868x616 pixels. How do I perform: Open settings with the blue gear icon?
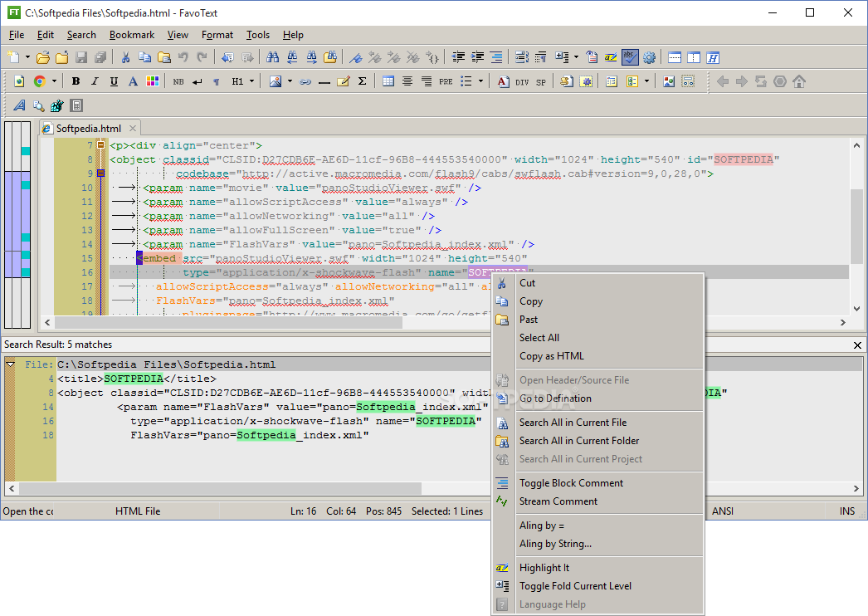click(649, 57)
